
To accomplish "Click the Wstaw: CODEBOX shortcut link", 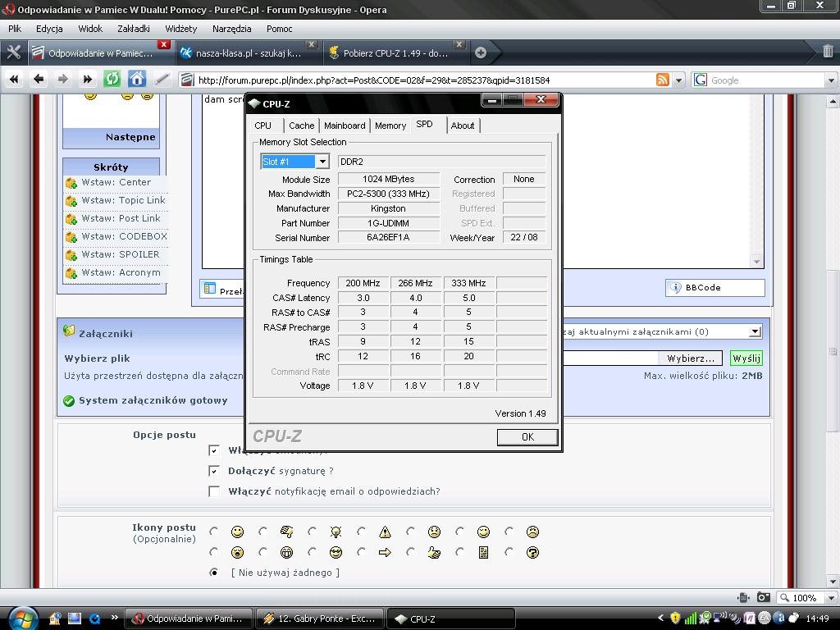I will point(125,236).
